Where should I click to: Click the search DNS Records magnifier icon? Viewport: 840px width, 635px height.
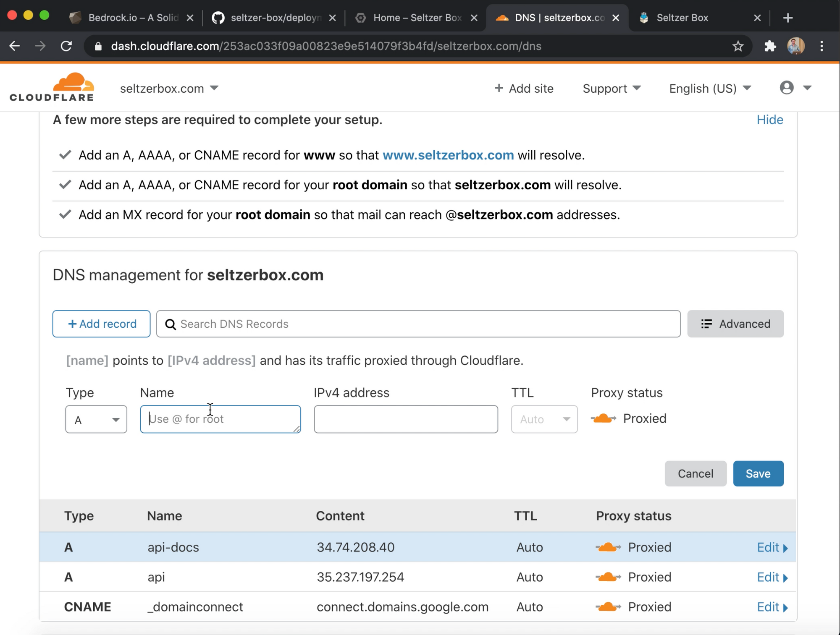169,324
